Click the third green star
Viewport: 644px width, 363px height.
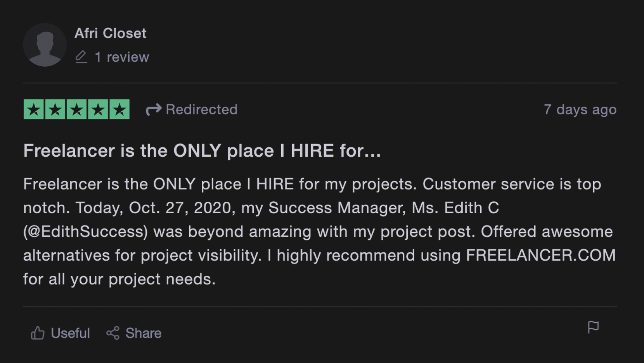pyautogui.click(x=76, y=109)
